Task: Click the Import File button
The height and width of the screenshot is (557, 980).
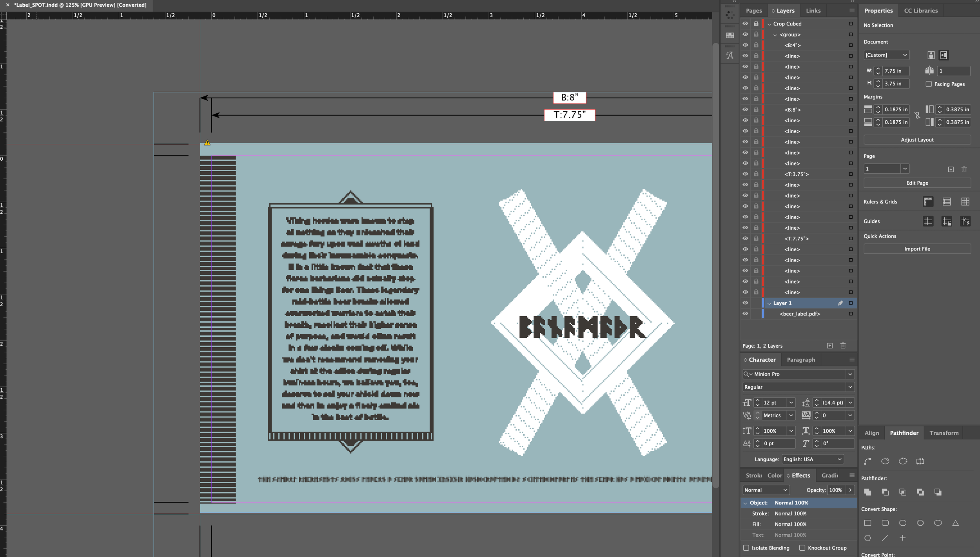Action: 917,249
